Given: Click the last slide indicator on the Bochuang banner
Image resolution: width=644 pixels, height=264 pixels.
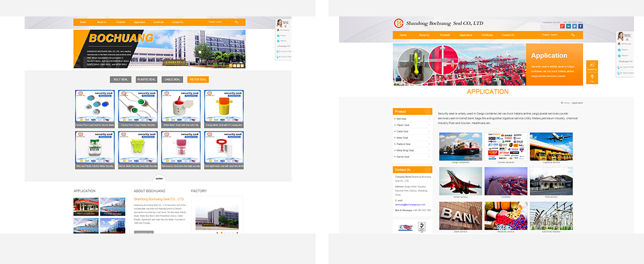Looking at the screenshot, I should tap(242, 66).
